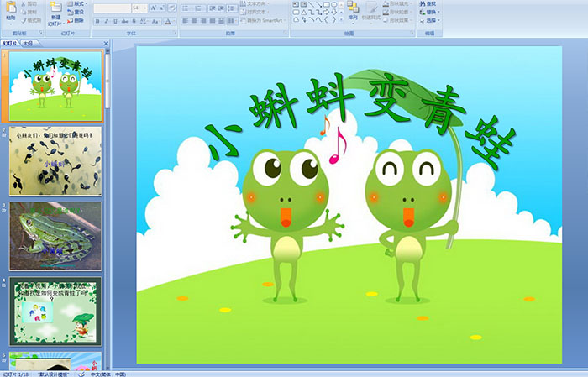Select the Format Painter (格式刷) tool
This screenshot has height=377, width=588.
point(31,20)
